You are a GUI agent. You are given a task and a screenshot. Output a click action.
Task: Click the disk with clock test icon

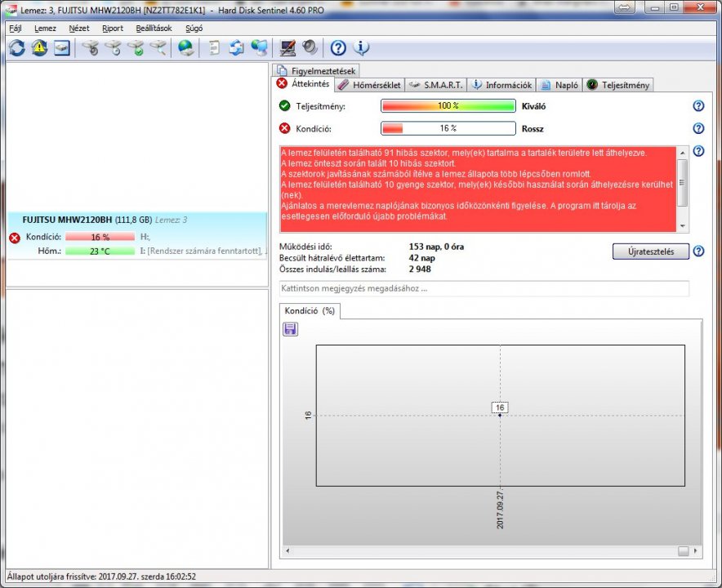click(x=113, y=48)
